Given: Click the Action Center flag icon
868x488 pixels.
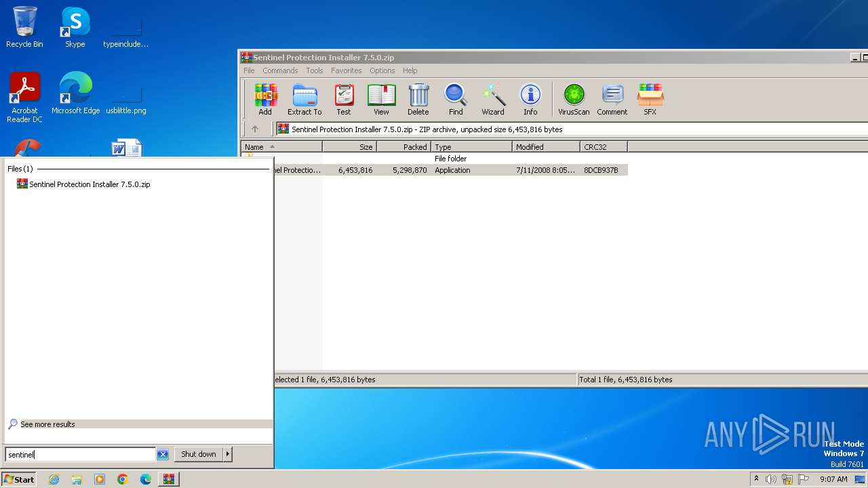Looking at the screenshot, I should pyautogui.click(x=804, y=479).
